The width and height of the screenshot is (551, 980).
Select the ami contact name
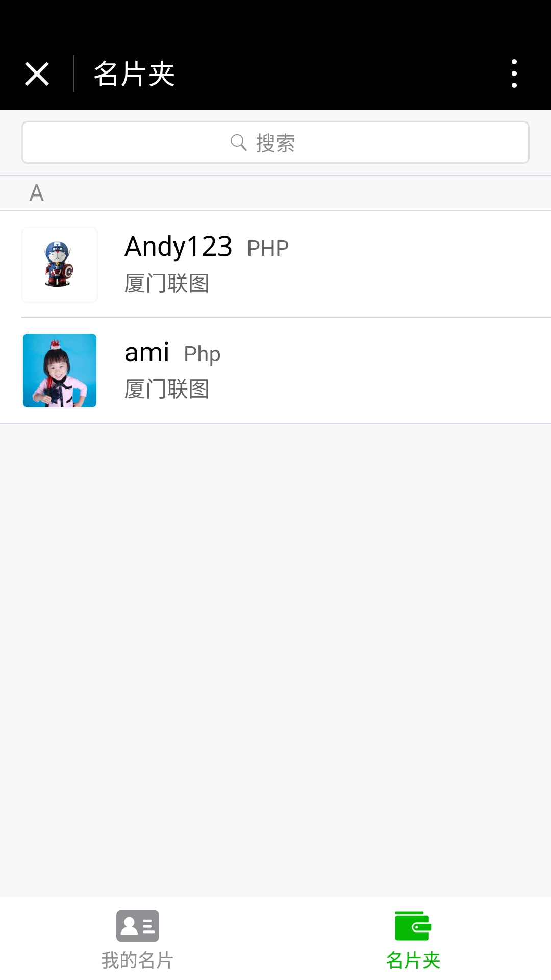click(147, 353)
